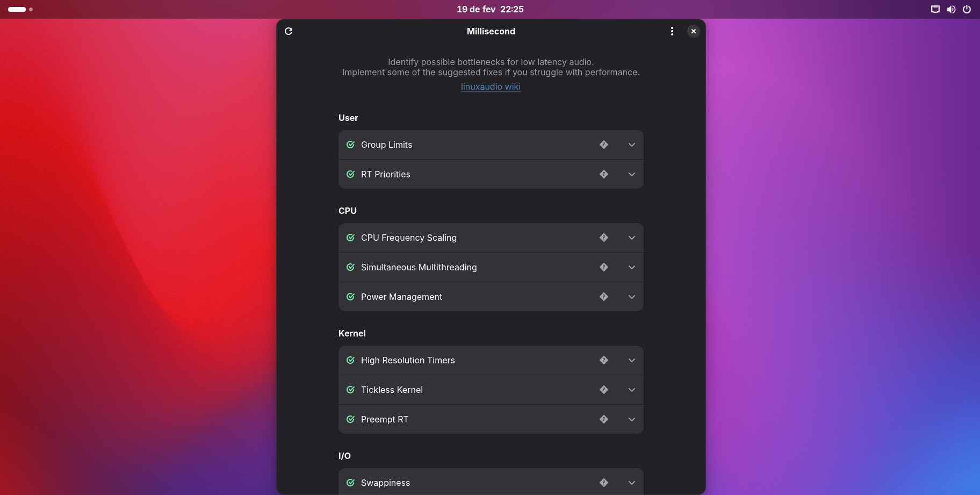
Task: Open the clock and calendar in top bar
Action: [x=490, y=9]
